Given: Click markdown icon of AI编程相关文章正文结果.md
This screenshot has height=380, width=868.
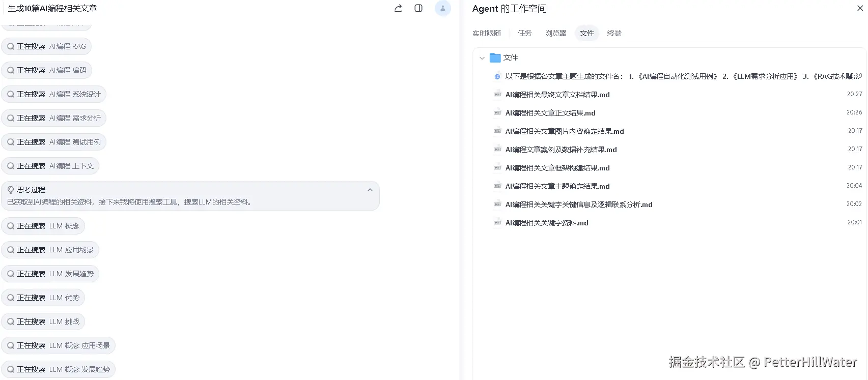Looking at the screenshot, I should pos(497,113).
